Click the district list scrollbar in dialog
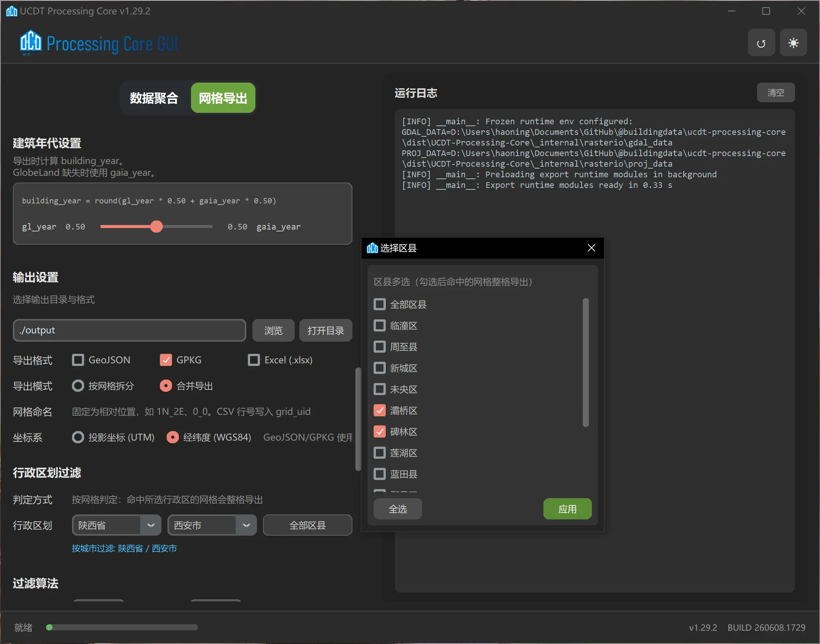Screen dimensions: 820x644 (x=585, y=363)
